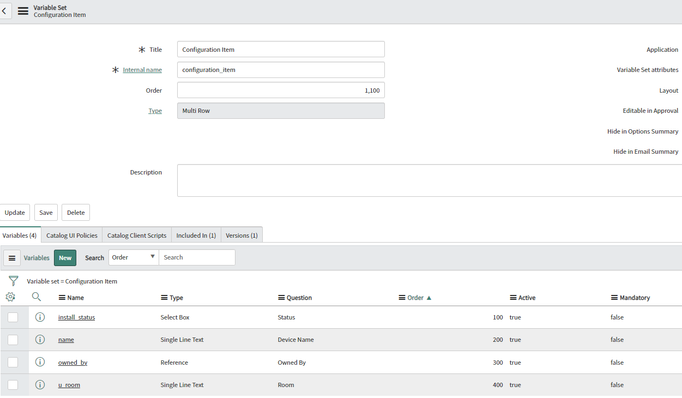Toggle the column search magnifier icon
This screenshot has width=682, height=398.
click(x=37, y=297)
